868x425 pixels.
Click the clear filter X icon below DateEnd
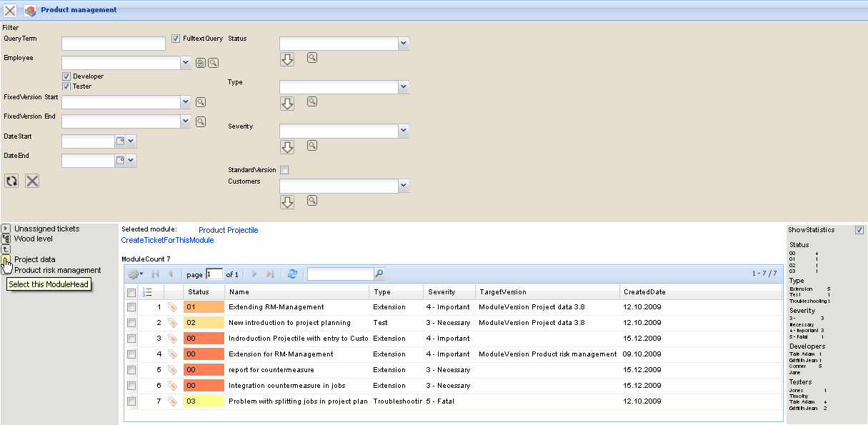click(32, 181)
